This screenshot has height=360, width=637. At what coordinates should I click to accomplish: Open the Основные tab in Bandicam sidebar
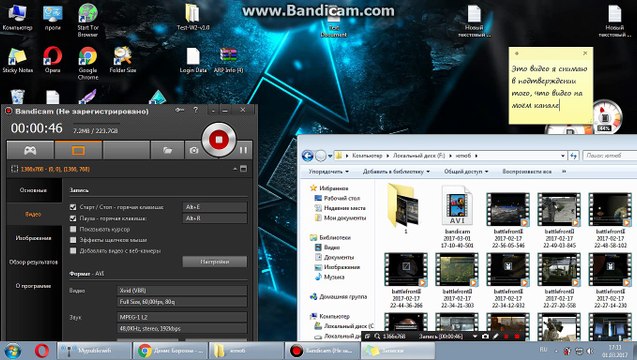pos(34,190)
